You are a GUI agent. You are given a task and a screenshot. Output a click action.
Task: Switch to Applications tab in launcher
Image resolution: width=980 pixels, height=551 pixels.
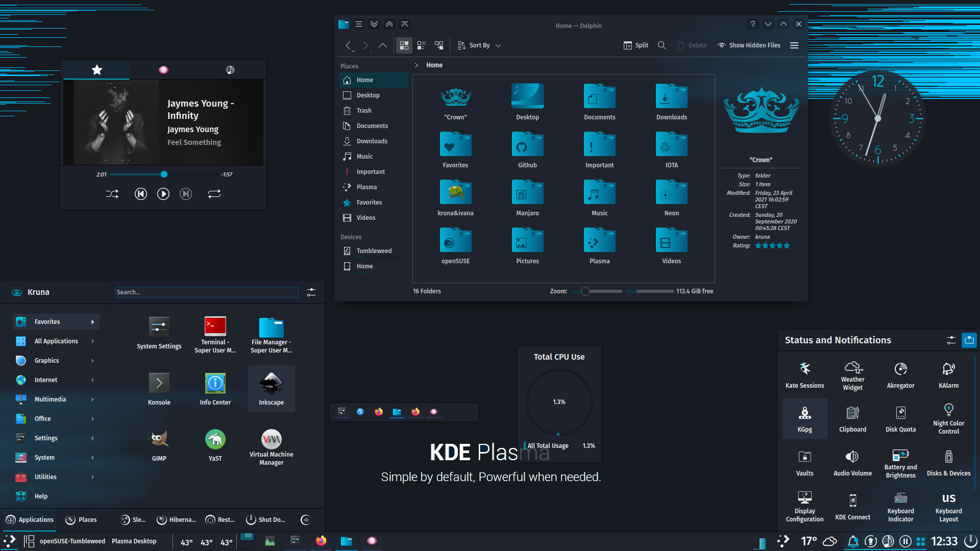click(30, 520)
